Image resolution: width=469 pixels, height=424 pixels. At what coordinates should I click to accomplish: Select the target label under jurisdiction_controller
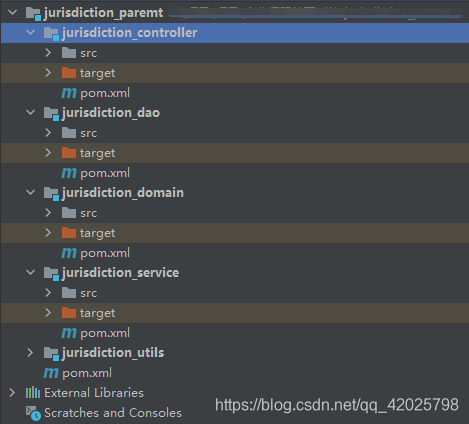(97, 73)
